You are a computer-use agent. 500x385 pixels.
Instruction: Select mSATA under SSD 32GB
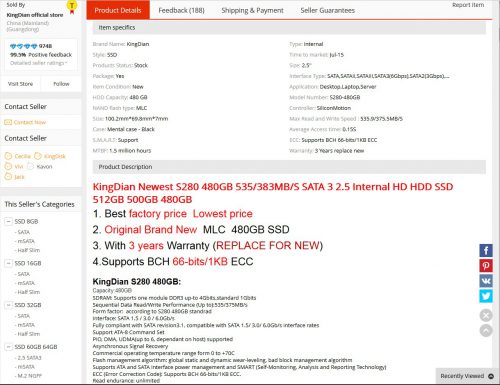point(26,325)
